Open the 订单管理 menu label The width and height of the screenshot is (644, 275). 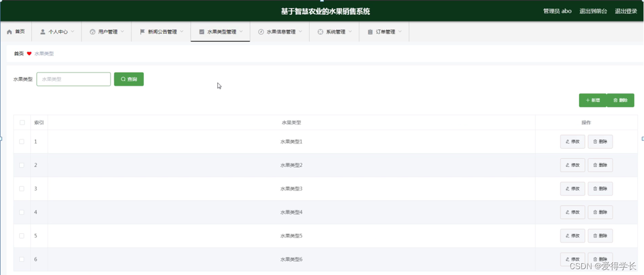click(x=386, y=32)
